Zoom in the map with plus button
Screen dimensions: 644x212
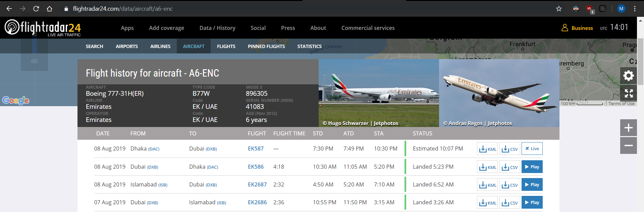pos(629,128)
